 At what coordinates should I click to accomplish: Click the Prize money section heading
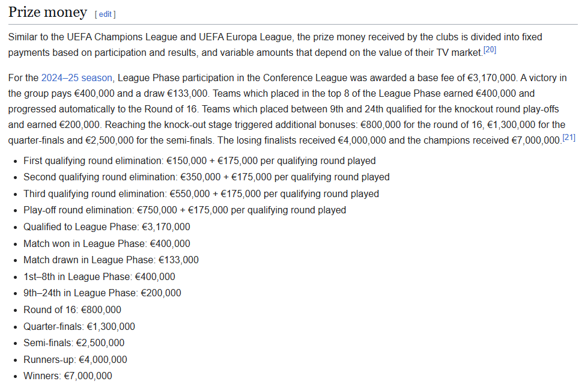click(47, 13)
